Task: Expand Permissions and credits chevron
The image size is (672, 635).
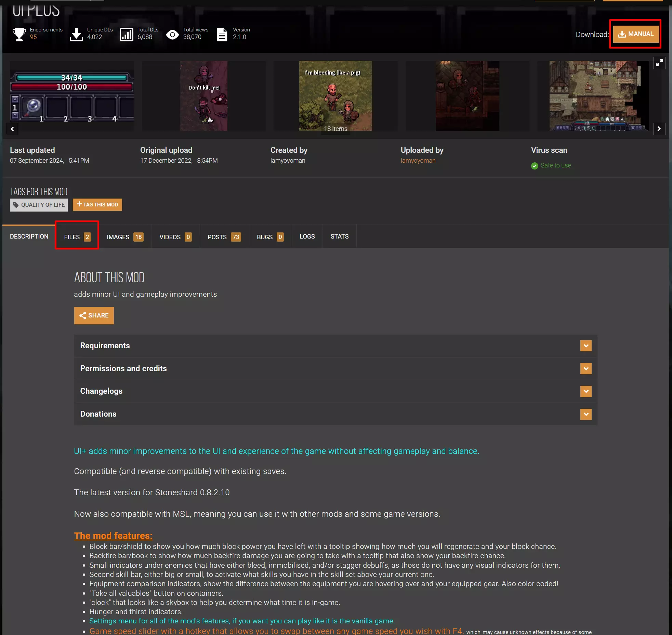Action: click(586, 368)
